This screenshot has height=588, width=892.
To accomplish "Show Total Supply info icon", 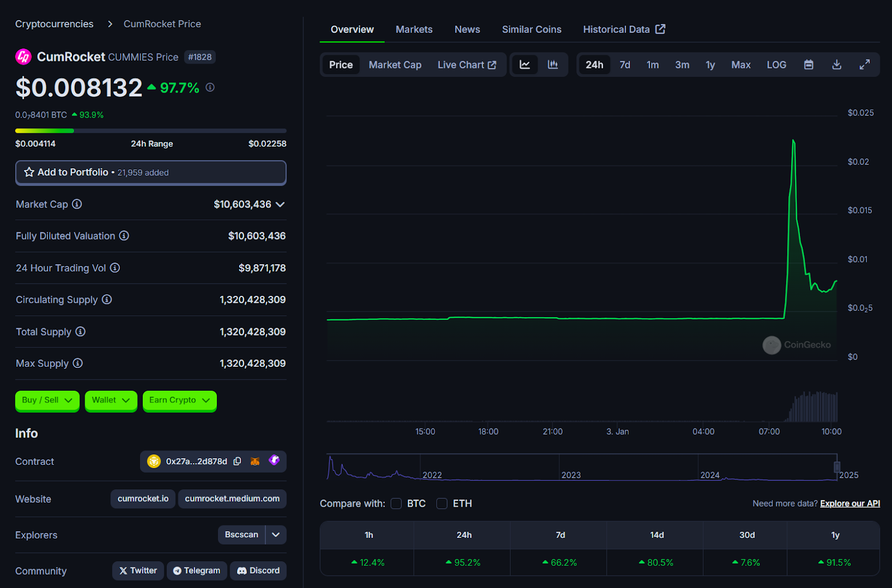I will click(x=80, y=332).
